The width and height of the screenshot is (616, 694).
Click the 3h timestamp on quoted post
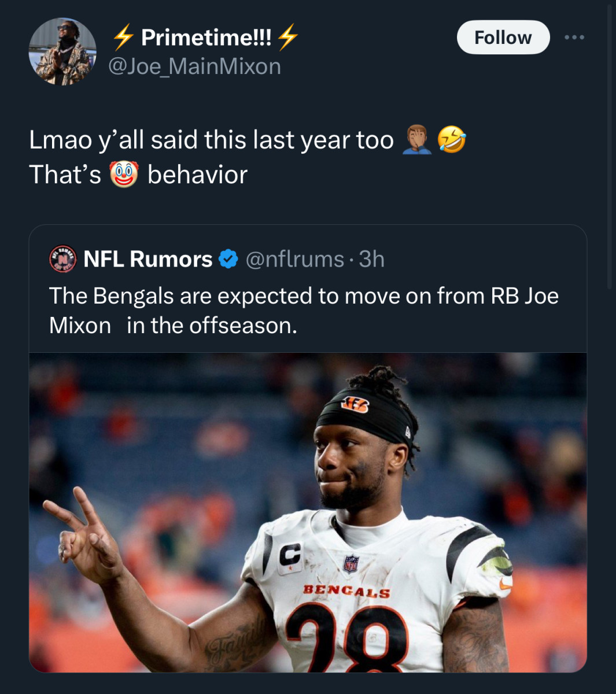[371, 259]
